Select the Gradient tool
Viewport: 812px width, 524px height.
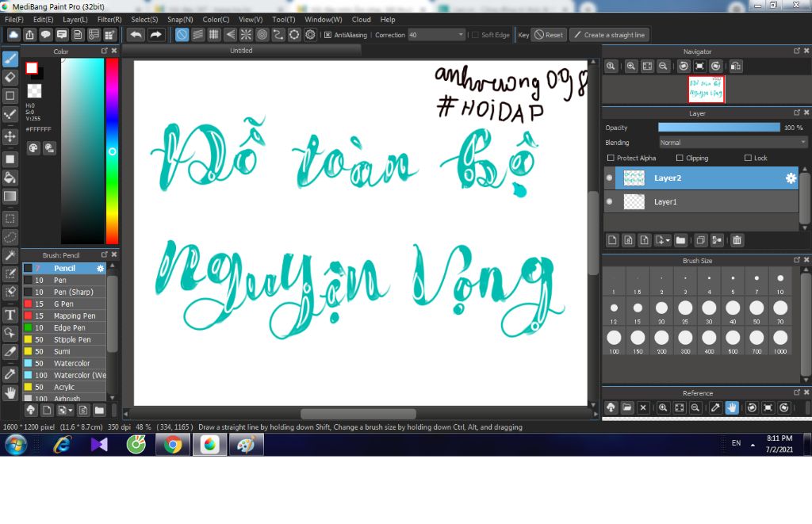point(10,197)
